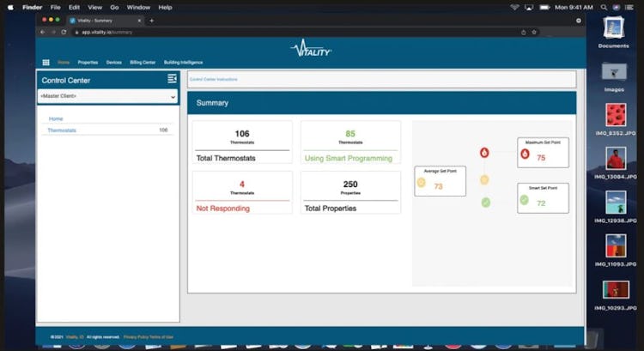
Task: Click the Wi-Fi status icon
Action: [x=514, y=8]
